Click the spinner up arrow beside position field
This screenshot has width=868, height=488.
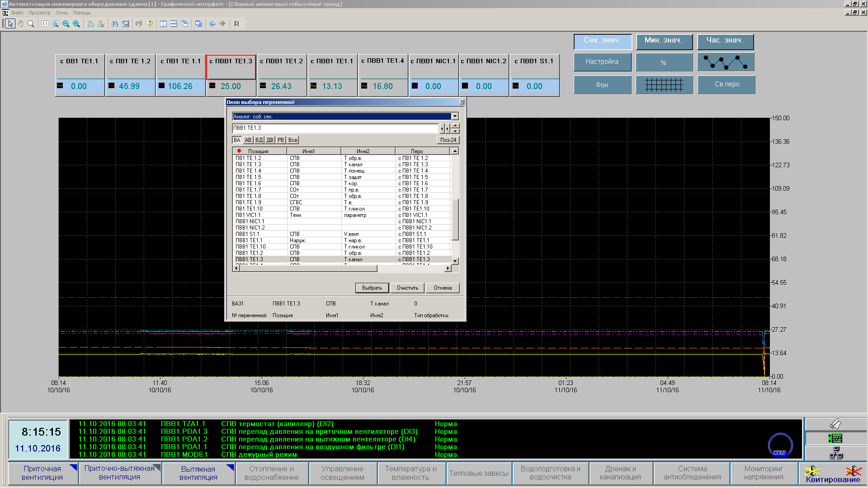coord(455,126)
